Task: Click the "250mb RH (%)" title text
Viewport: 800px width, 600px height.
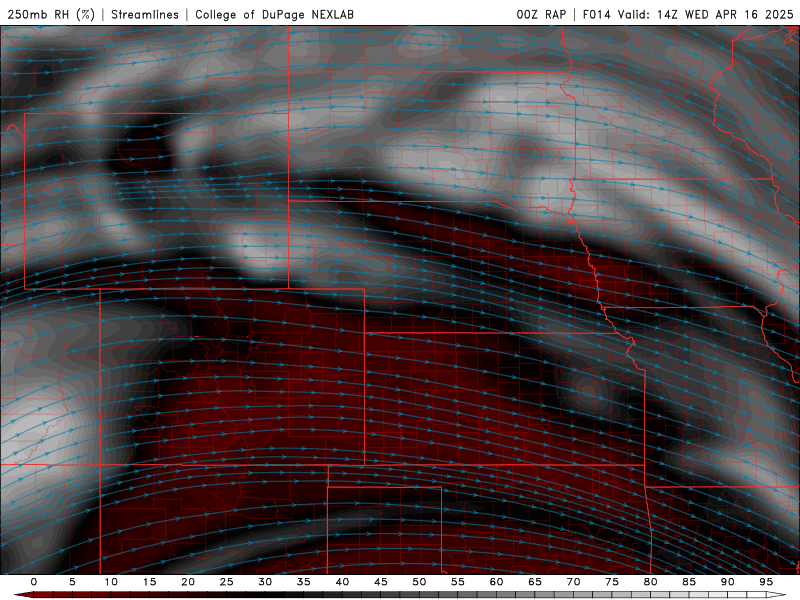Action: (51, 14)
